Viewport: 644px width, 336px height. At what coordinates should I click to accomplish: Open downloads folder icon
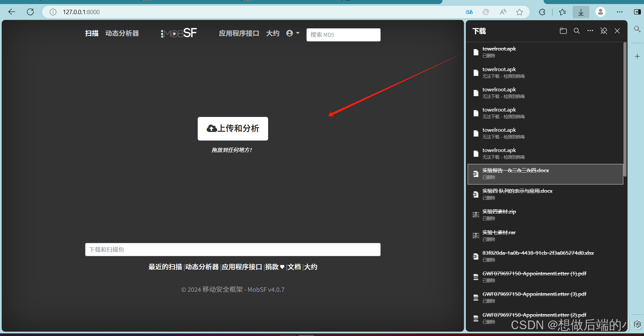tap(563, 31)
